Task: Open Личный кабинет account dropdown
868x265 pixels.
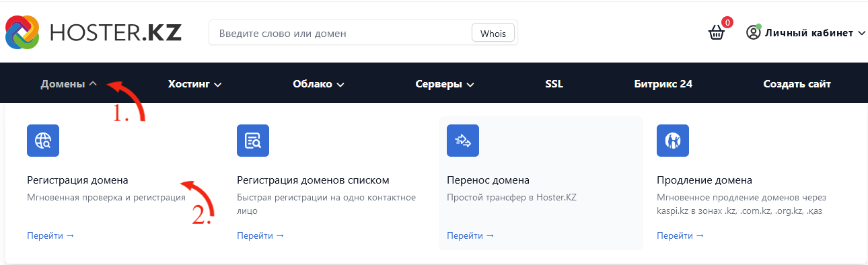Action: (805, 32)
